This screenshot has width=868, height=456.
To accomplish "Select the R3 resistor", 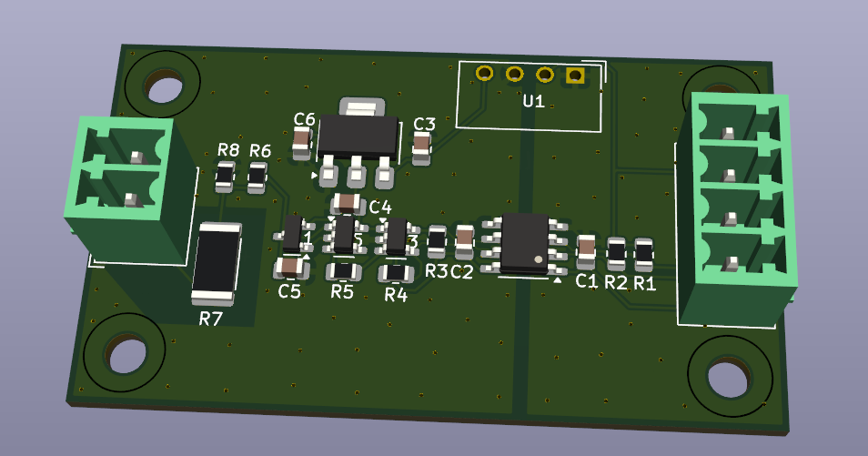I will click(438, 241).
